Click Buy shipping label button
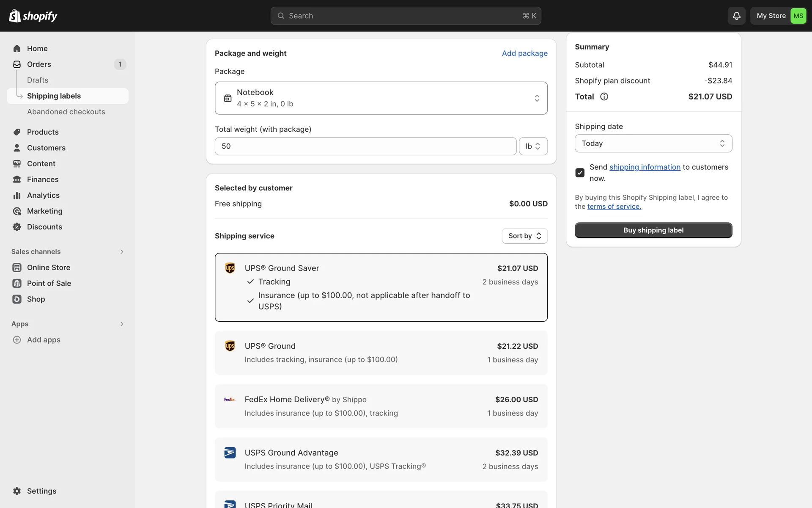 [x=653, y=230]
